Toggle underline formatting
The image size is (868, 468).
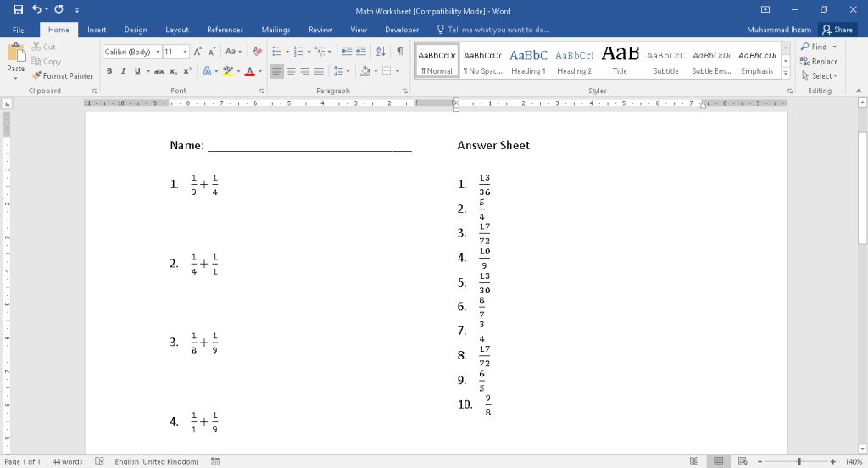coord(137,71)
